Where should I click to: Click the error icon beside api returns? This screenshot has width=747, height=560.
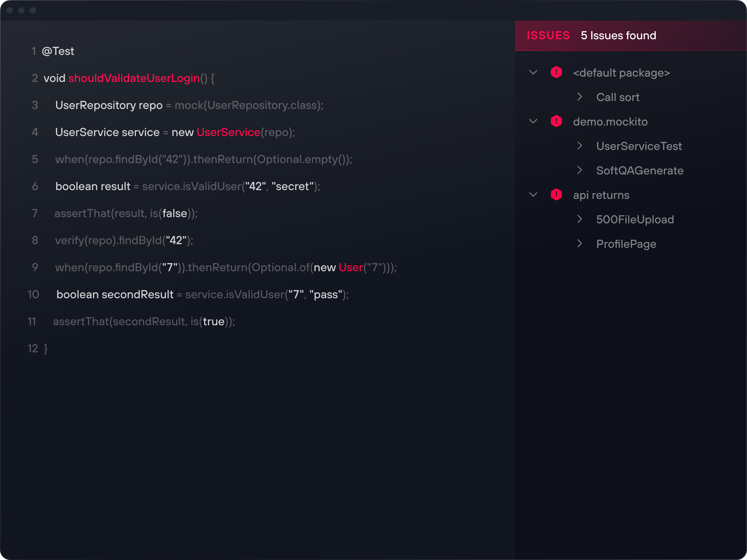click(556, 194)
